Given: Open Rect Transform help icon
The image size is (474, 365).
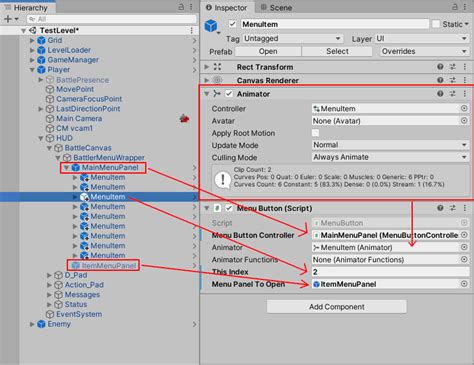Looking at the screenshot, I should 440,67.
